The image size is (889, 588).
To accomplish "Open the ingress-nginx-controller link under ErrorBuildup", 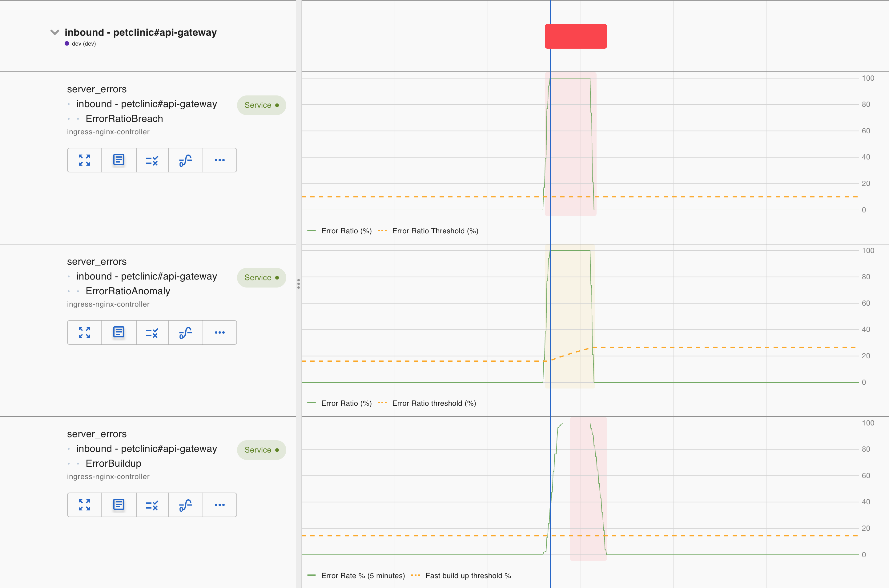I will pos(108,477).
